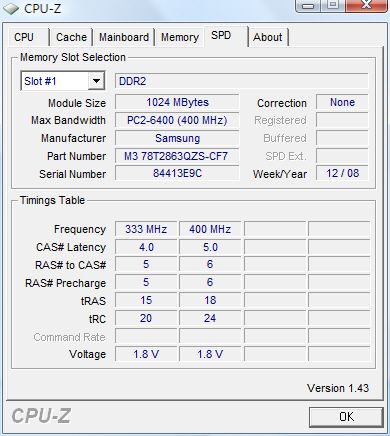Click the Correction None field
Viewport: 390px width, 436px height.
pyautogui.click(x=342, y=102)
